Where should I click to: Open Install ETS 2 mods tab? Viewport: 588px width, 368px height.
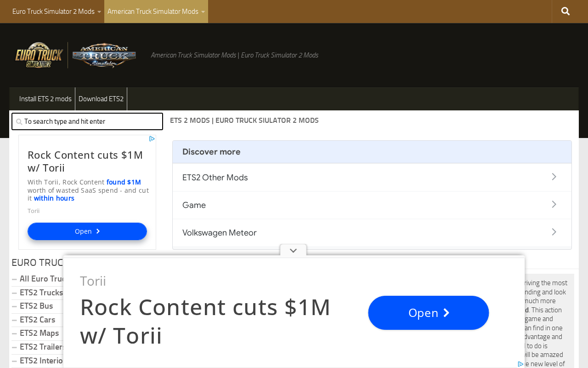click(45, 99)
